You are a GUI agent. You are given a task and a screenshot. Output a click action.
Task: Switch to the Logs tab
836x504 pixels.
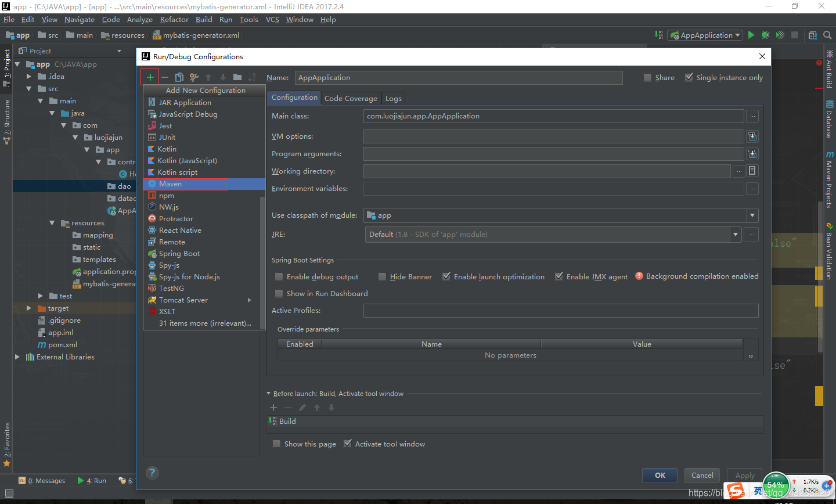click(393, 98)
